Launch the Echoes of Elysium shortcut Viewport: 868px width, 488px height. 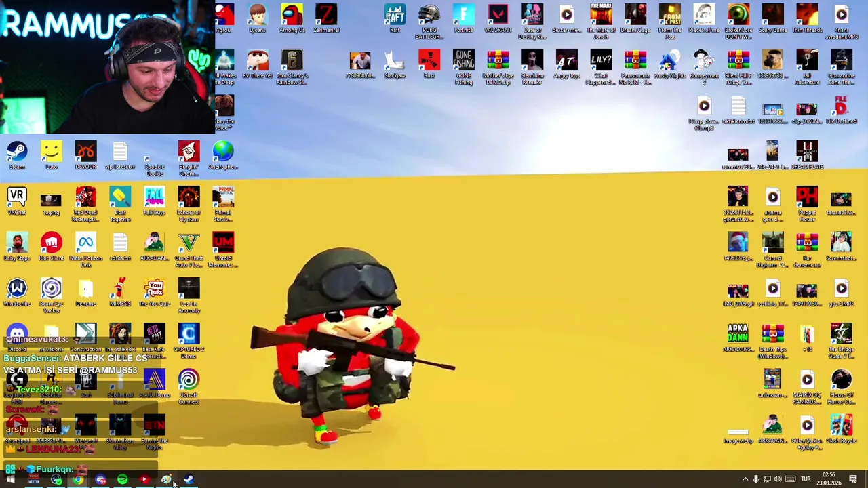click(x=189, y=205)
